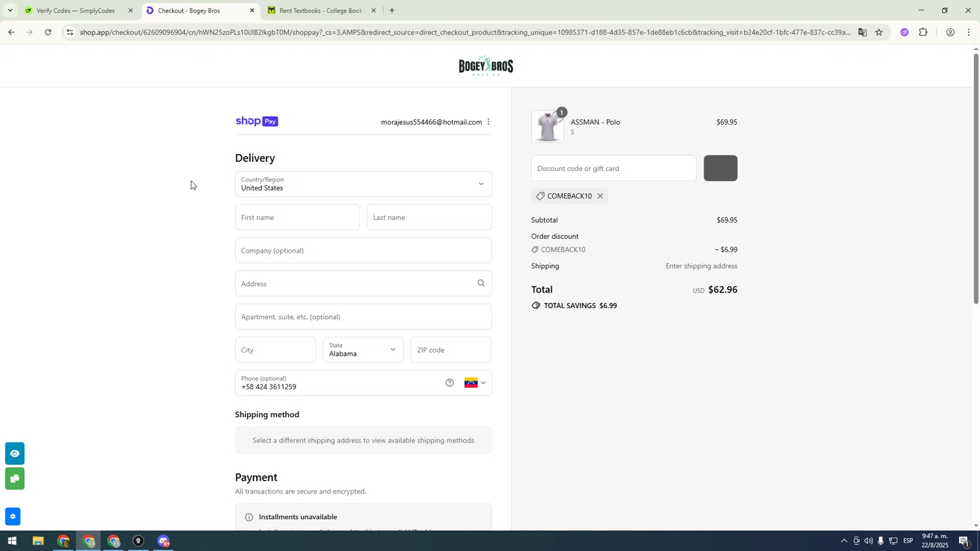Image resolution: width=980 pixels, height=551 pixels.
Task: Click the COMEBACK10 discount tag
Action: click(569, 196)
